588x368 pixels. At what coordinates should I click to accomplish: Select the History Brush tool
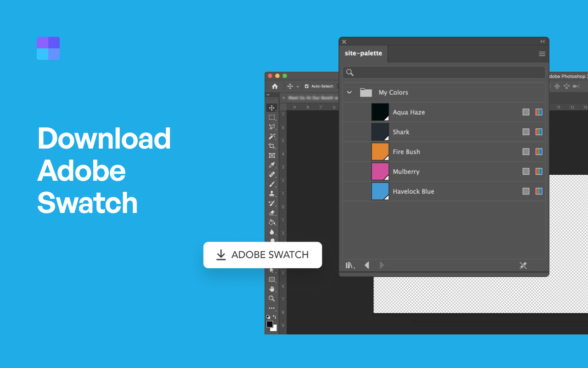click(271, 203)
